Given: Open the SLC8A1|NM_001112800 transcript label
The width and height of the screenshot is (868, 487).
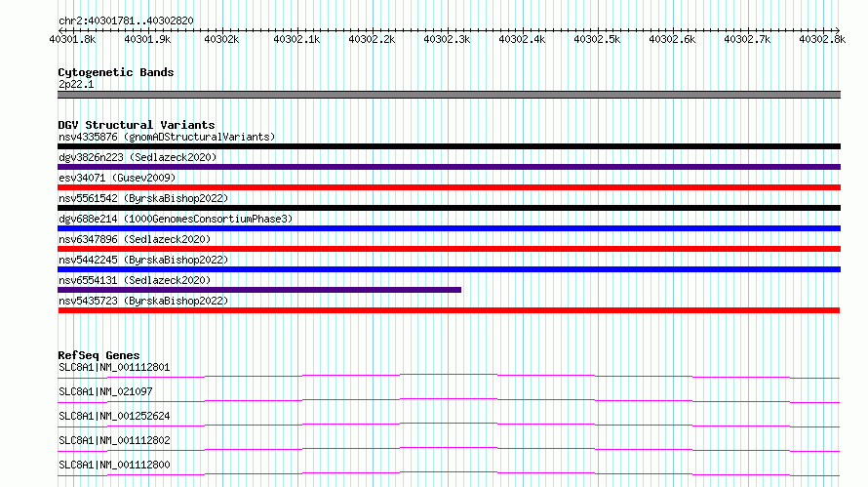Looking at the screenshot, I should [114, 465].
